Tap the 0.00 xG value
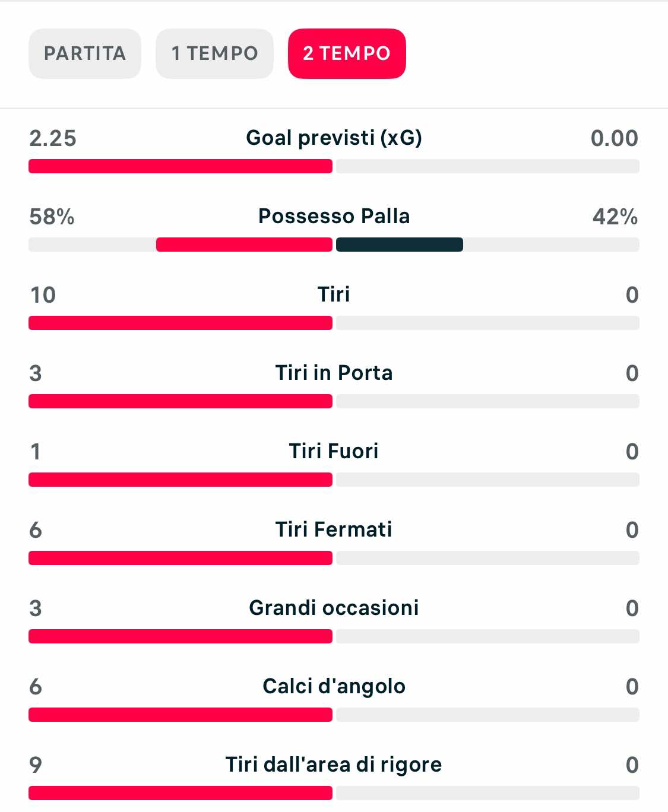 point(614,138)
